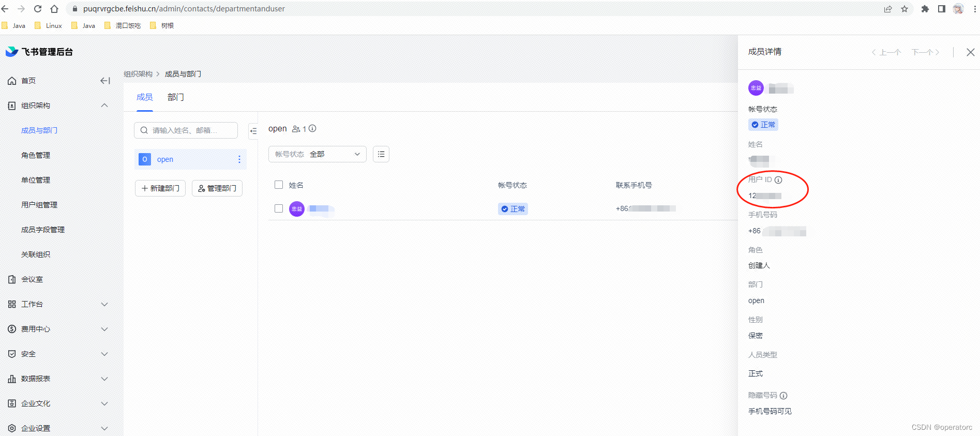Click info icon next to member count
This screenshot has height=436, width=980.
click(x=312, y=129)
